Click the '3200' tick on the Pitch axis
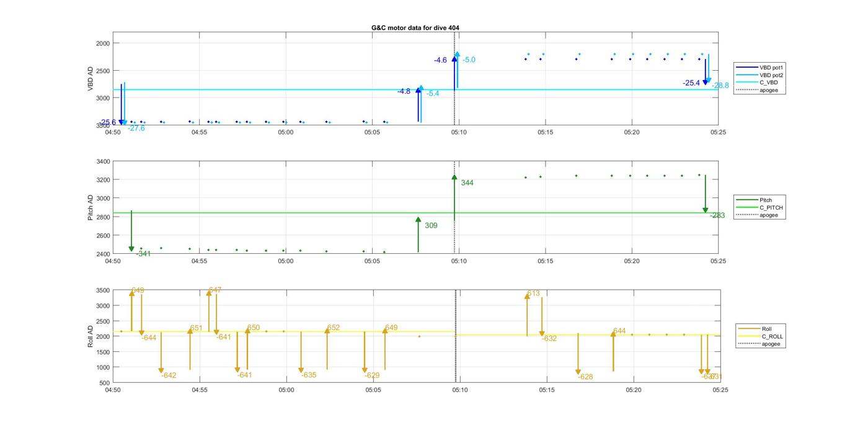This screenshot has width=868, height=430. (x=103, y=180)
